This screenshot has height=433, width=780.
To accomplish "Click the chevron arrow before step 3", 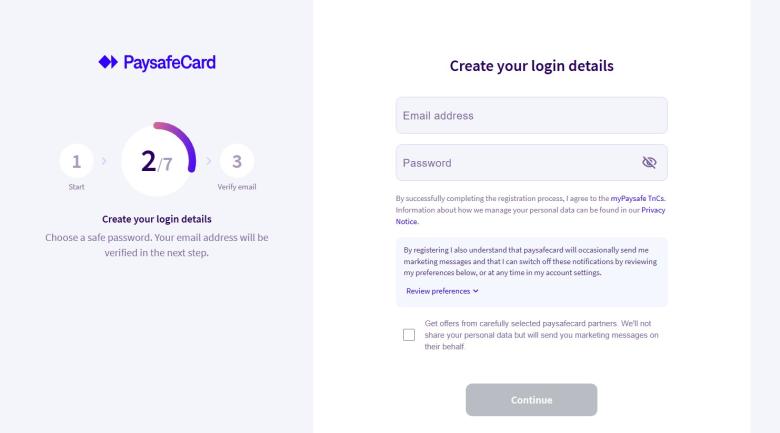I will [x=209, y=160].
